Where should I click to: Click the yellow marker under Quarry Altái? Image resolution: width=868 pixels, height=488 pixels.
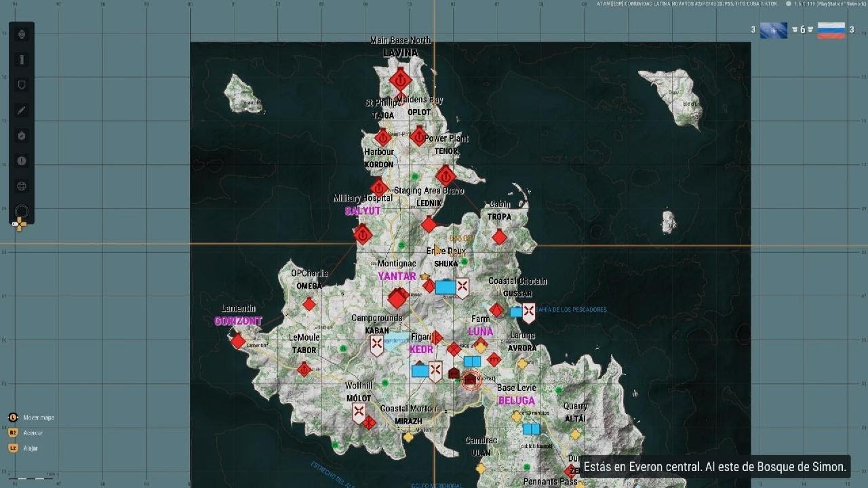[575, 434]
